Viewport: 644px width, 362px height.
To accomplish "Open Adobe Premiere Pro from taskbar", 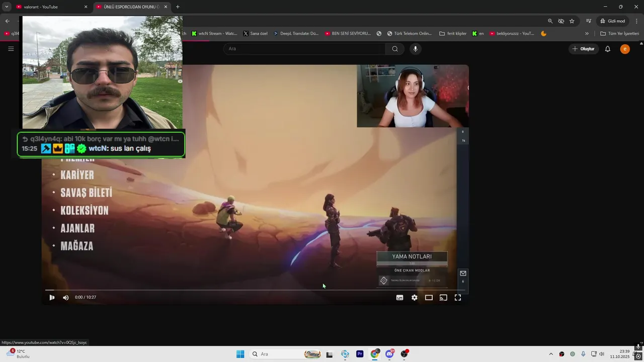I will pyautogui.click(x=360, y=354).
